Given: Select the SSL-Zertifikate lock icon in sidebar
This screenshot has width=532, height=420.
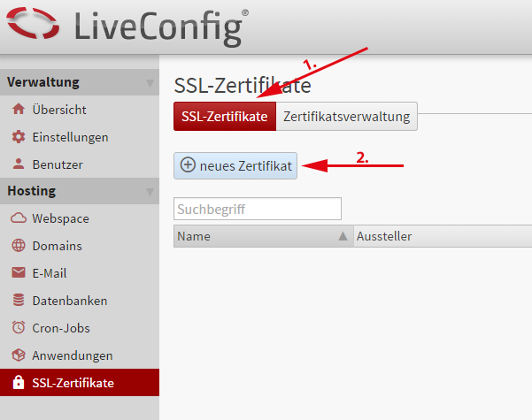Looking at the screenshot, I should (18, 383).
